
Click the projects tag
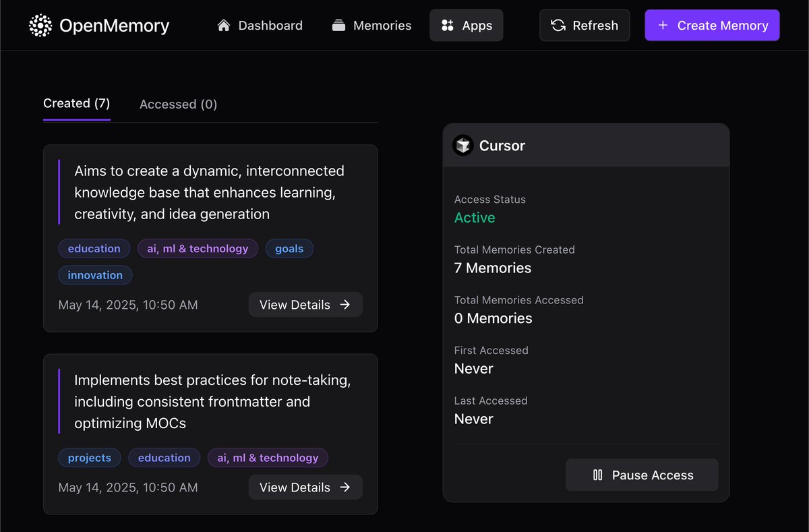[90, 458]
